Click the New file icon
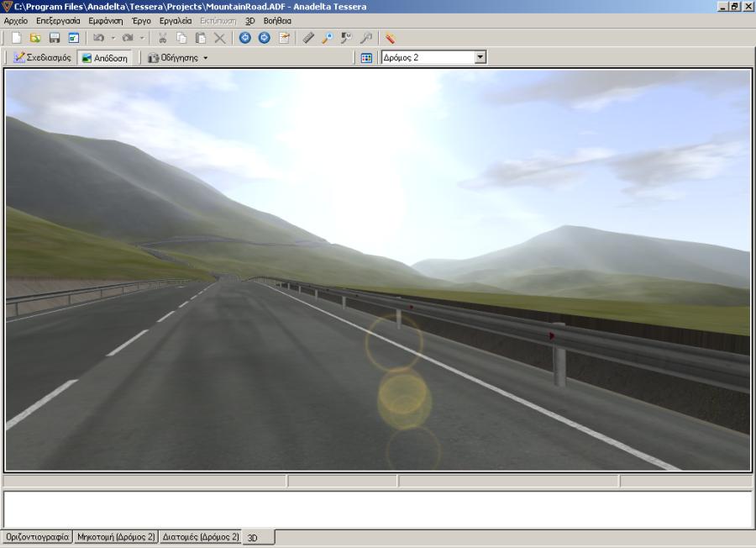This screenshot has width=756, height=548. [x=16, y=38]
